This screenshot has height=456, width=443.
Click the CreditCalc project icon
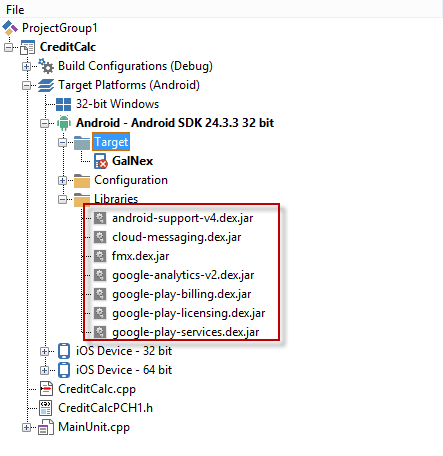pos(27,47)
